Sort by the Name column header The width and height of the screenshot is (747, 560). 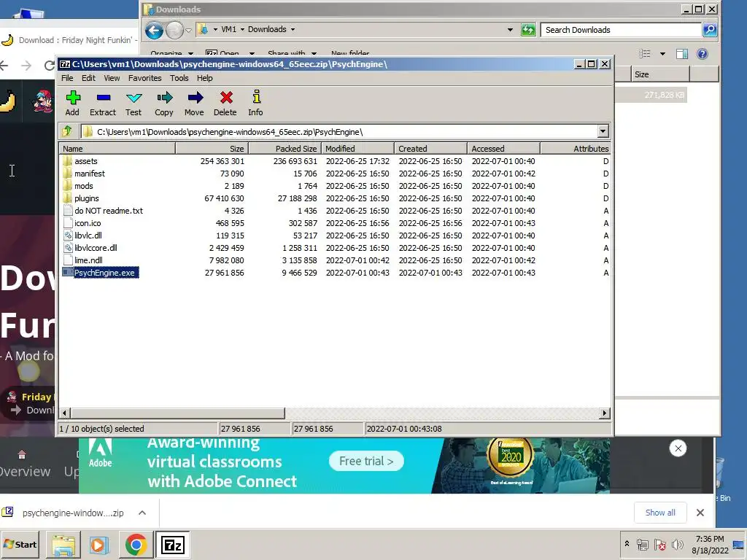point(117,149)
